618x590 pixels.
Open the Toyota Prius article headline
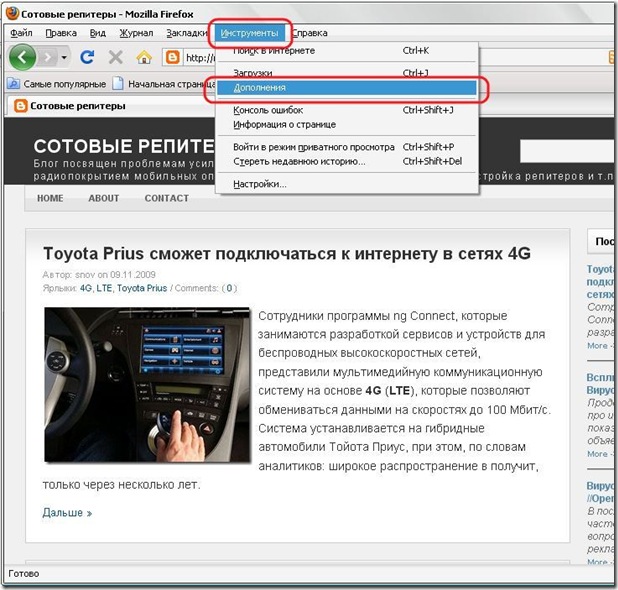[287, 253]
